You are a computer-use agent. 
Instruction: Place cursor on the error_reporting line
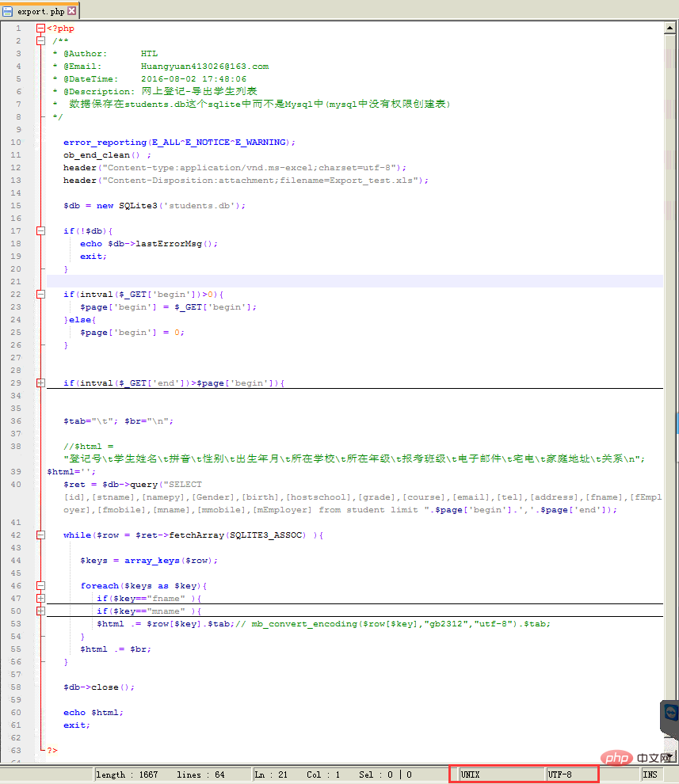pyautogui.click(x=179, y=143)
